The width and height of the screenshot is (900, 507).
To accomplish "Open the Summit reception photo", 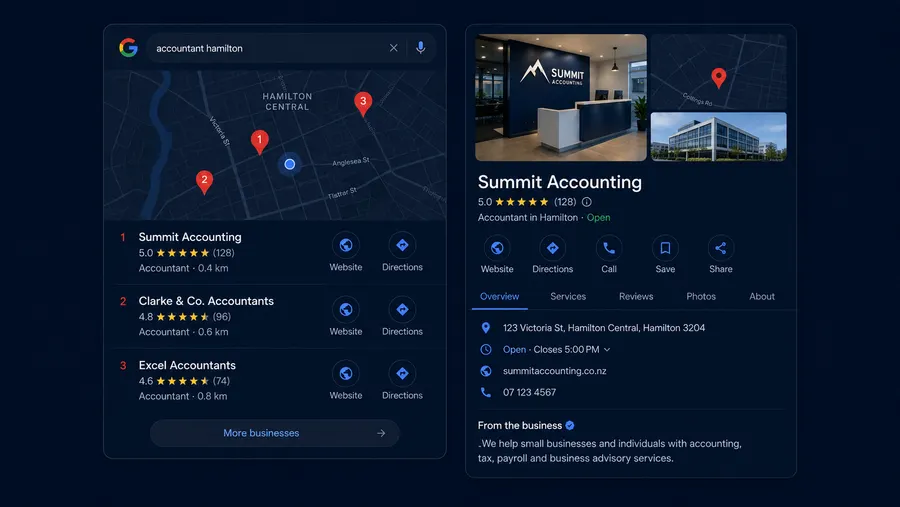I will pos(561,97).
